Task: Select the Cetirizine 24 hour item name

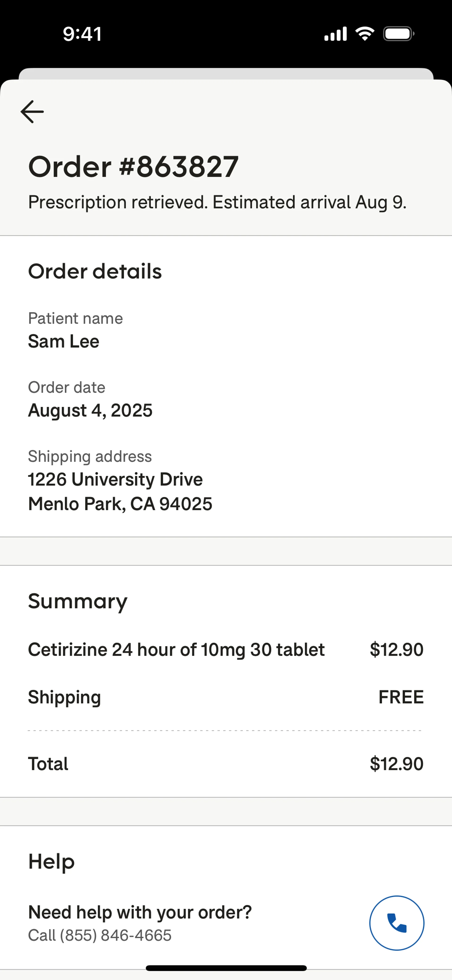Action: tap(176, 649)
